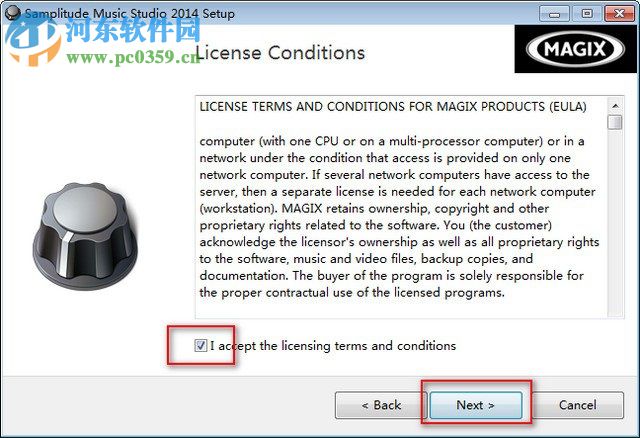Click the License Conditions heading

tap(280, 53)
